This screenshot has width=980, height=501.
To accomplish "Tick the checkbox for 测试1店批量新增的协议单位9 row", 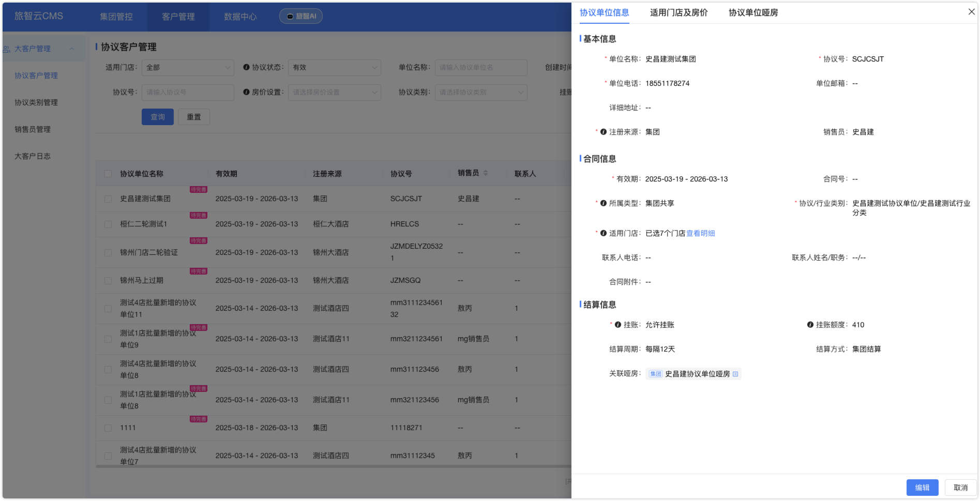I will click(108, 339).
